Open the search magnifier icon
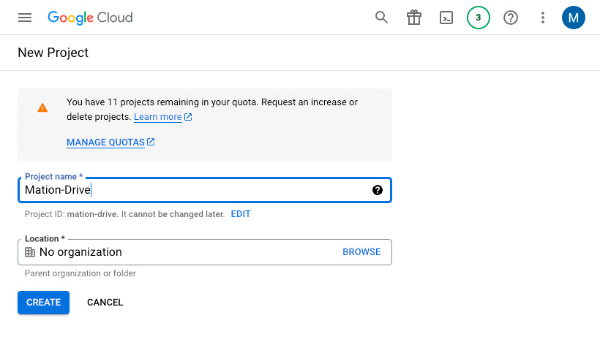The width and height of the screenshot is (600, 364). [x=381, y=18]
